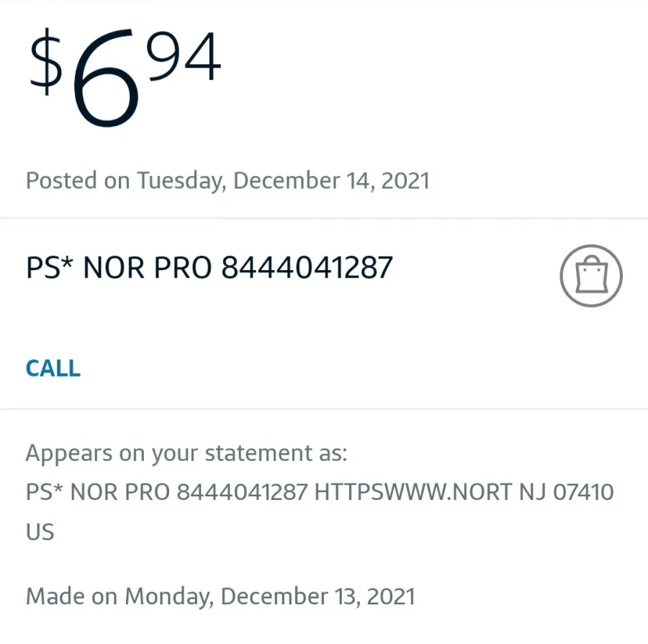The width and height of the screenshot is (648, 644).
Task: Click the phone number 8444041287 in merchant title
Action: tap(307, 267)
